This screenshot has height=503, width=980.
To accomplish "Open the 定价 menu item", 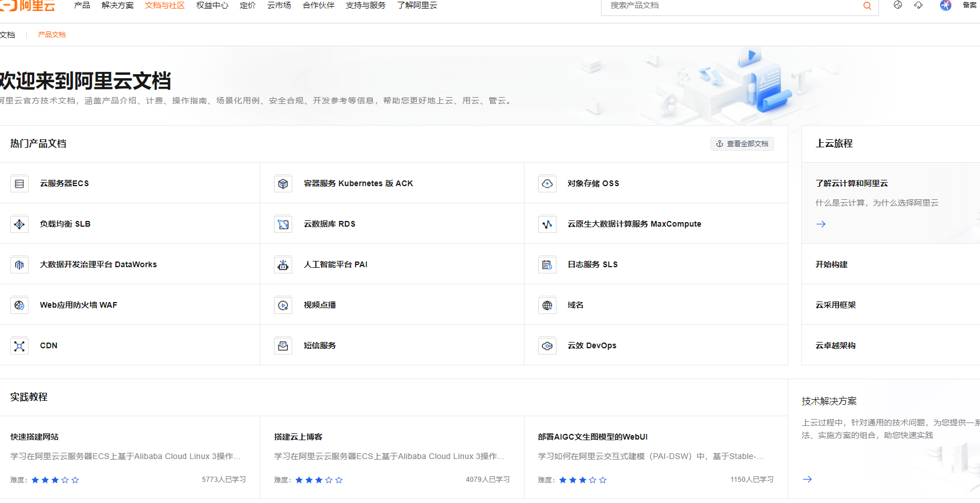I will (248, 5).
